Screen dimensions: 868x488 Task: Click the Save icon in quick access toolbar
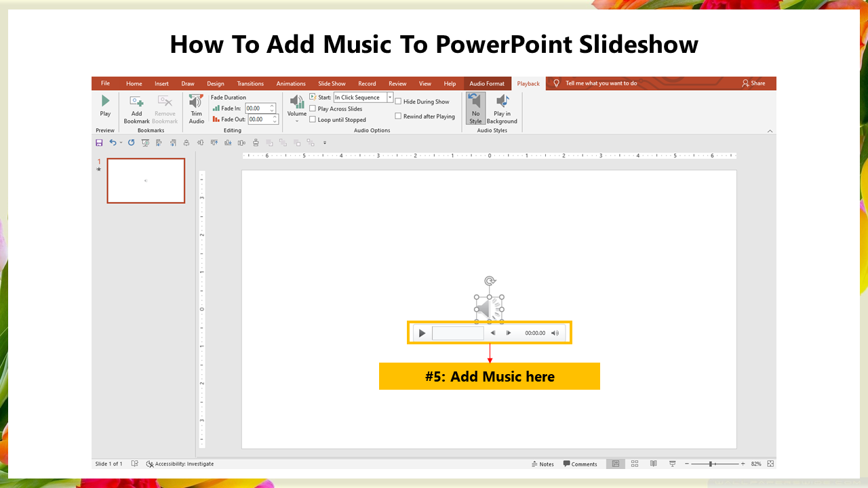coord(99,142)
